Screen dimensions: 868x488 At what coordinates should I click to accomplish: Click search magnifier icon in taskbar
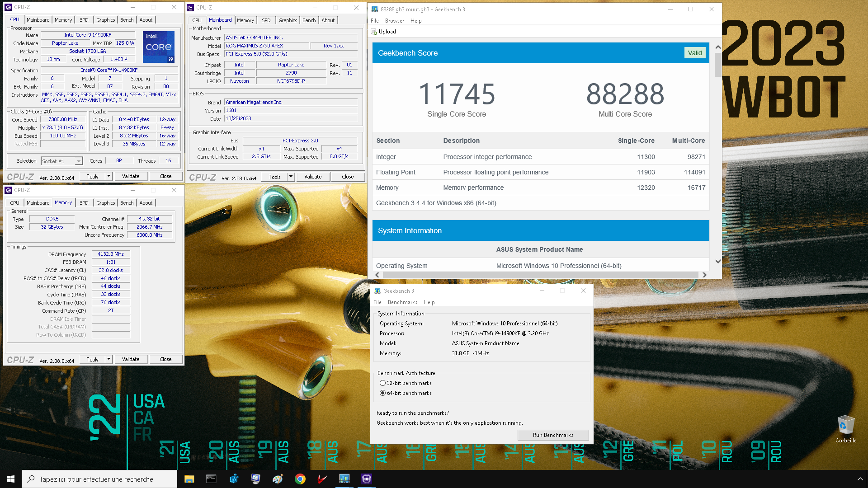pyautogui.click(x=31, y=479)
